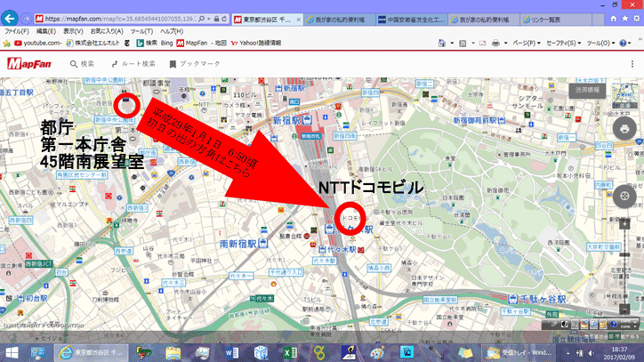Open MapFan ルート検索 route search
The height and width of the screenshot is (362, 644).
[133, 64]
